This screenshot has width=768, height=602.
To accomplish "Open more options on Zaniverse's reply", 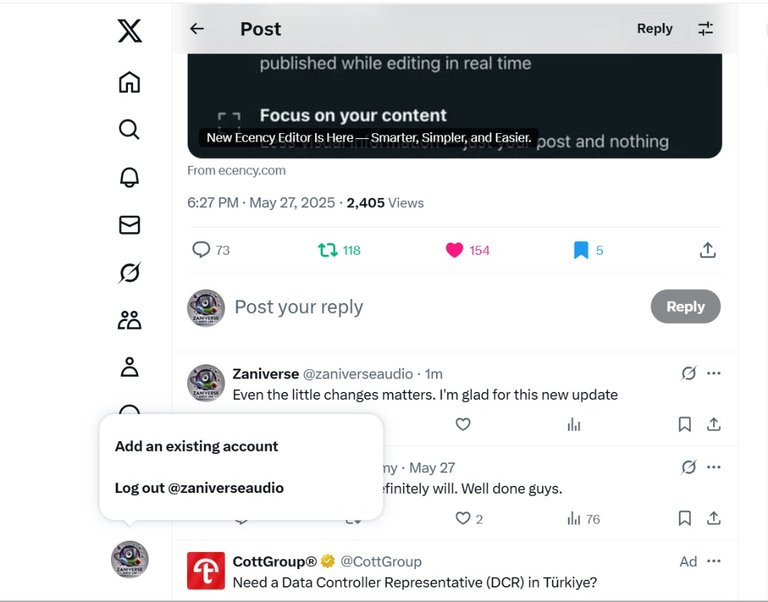I will coord(714,373).
